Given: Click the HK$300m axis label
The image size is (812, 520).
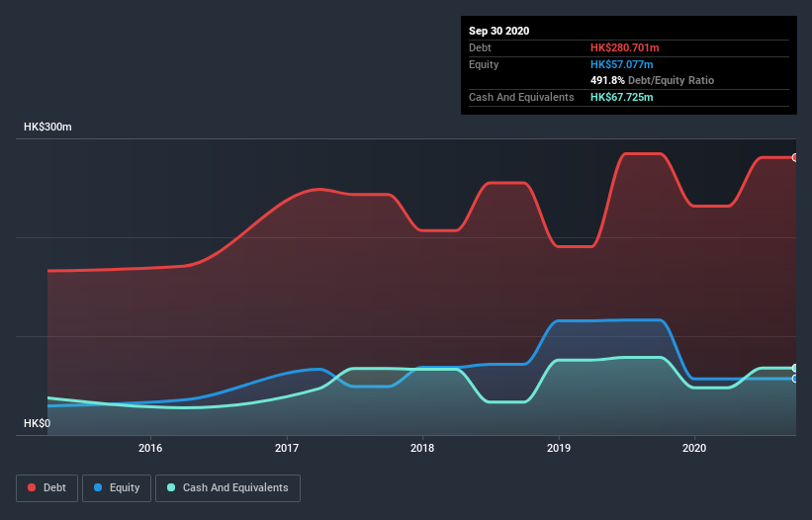Looking at the screenshot, I should point(47,127).
